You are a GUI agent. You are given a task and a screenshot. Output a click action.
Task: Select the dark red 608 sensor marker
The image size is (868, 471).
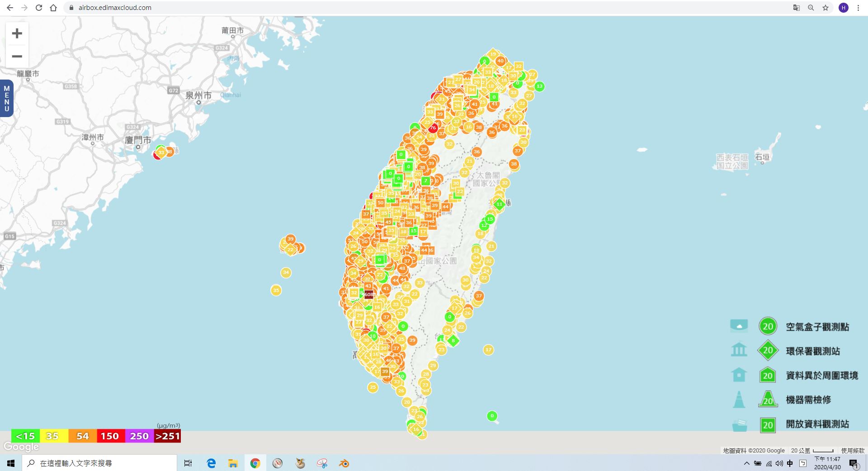[369, 294]
